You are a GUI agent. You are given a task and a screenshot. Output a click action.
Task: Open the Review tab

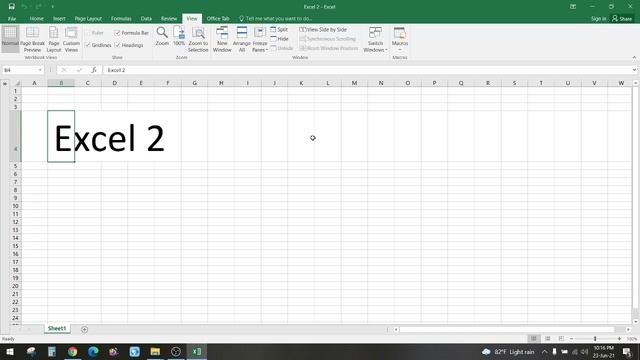click(169, 18)
